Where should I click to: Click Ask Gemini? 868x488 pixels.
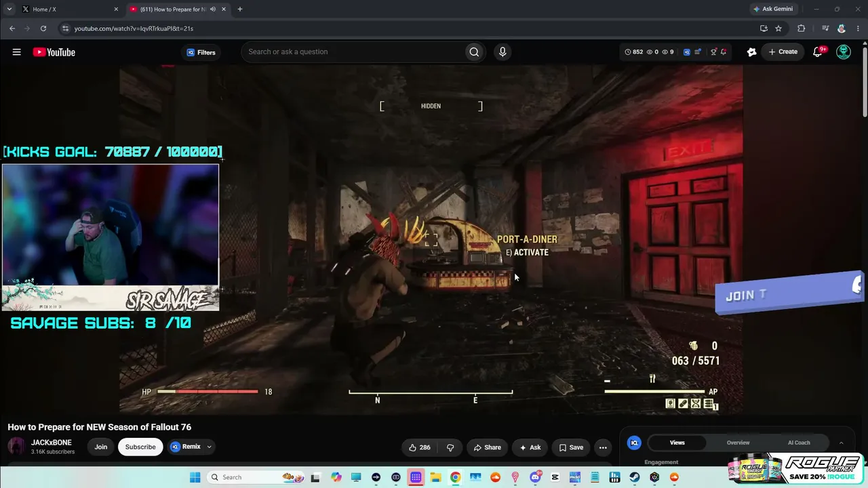[x=772, y=9]
